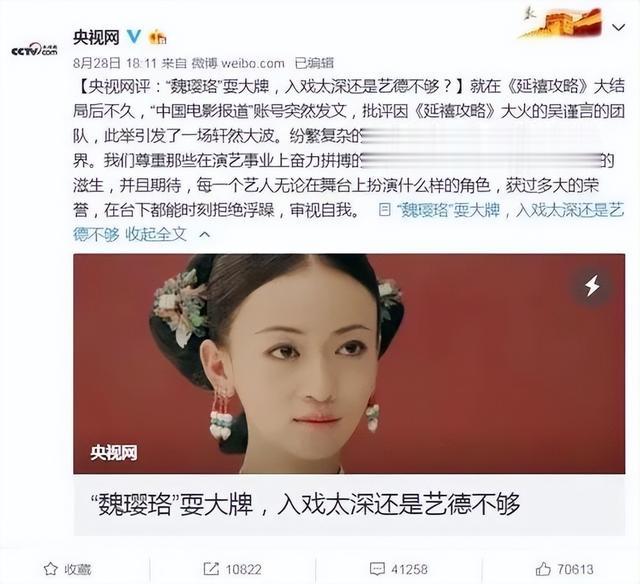Click the article document icon before link
This screenshot has height=584, width=640.
[x=384, y=210]
